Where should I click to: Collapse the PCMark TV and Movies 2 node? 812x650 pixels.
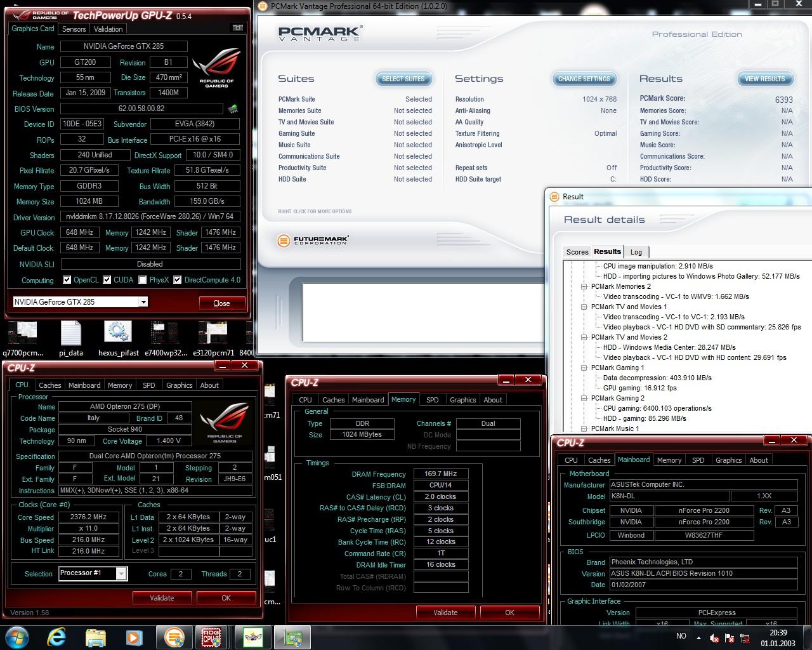[x=584, y=337]
